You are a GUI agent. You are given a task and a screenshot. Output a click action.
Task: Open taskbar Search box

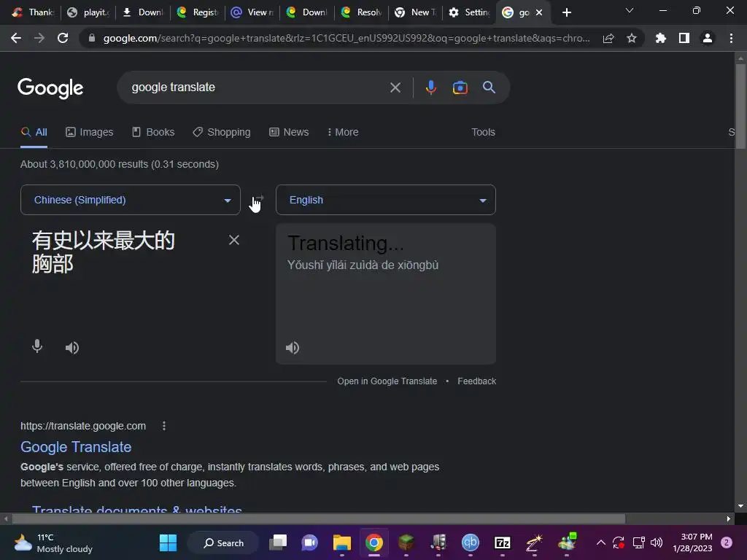(223, 542)
